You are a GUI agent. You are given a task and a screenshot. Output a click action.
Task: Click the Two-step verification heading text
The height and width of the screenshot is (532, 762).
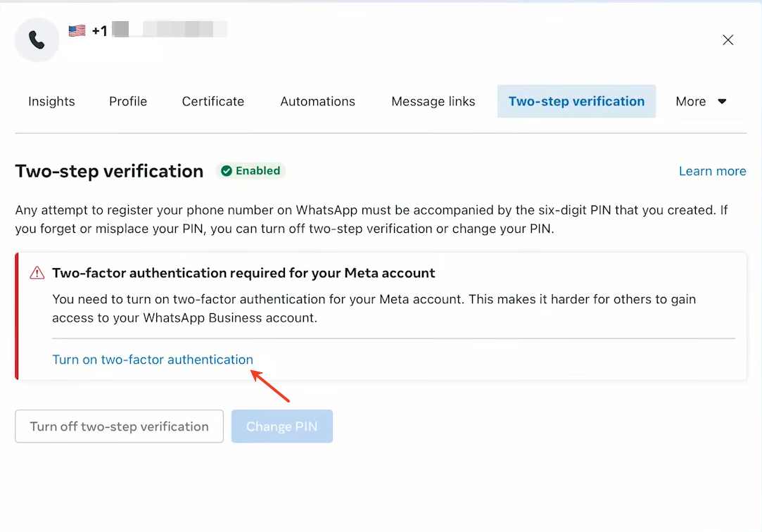pos(109,171)
